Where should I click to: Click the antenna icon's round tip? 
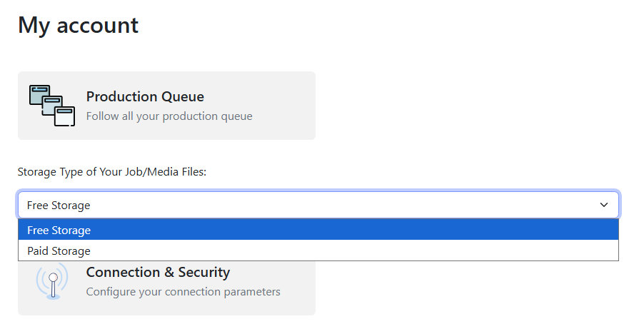pos(52,276)
